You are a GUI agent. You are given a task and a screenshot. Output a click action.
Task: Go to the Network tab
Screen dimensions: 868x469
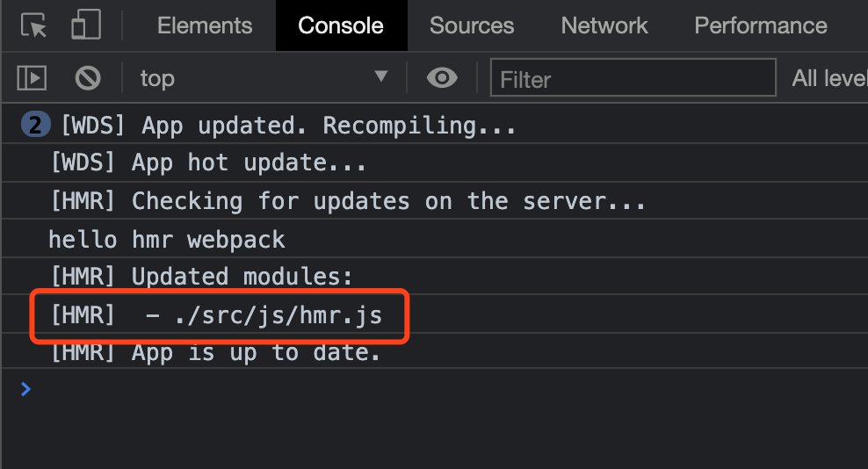pos(604,25)
